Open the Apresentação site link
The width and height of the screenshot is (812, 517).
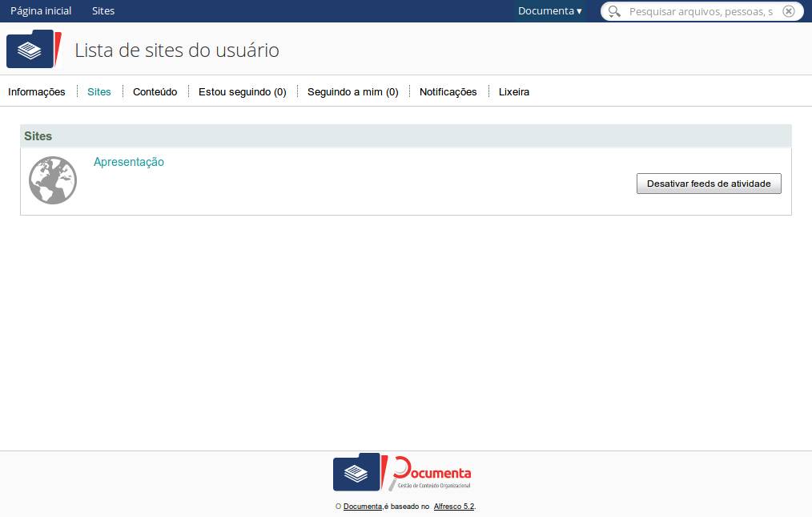tap(129, 162)
